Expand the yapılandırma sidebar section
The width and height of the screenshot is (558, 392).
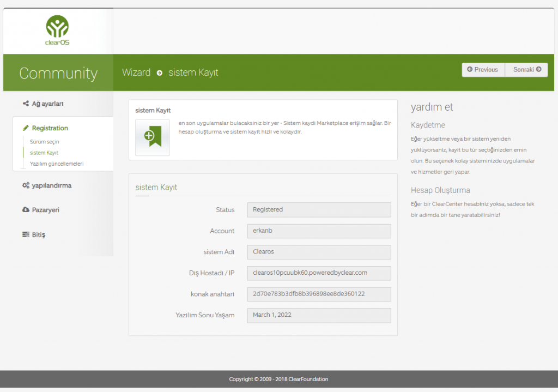pos(52,186)
